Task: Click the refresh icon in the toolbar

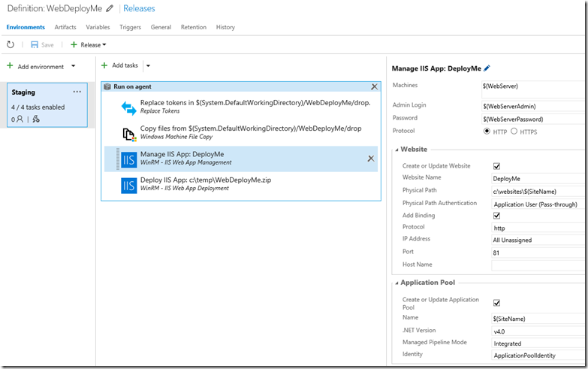Action: (11, 45)
